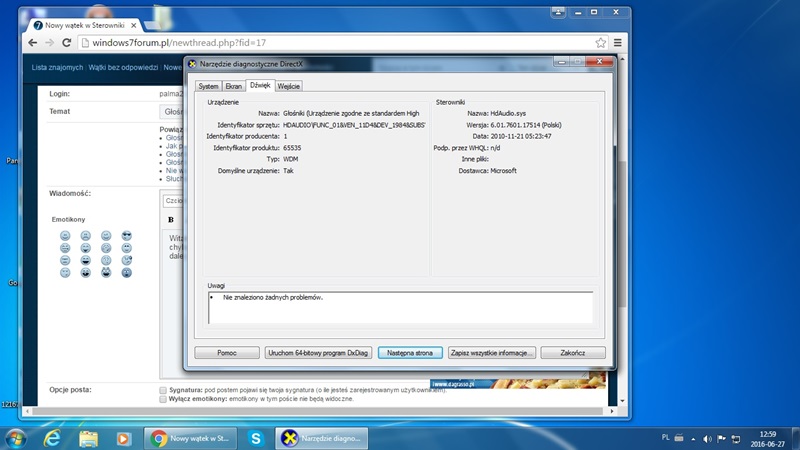Click the Następna strona button
Screen dimensions: 800x450
coord(410,353)
